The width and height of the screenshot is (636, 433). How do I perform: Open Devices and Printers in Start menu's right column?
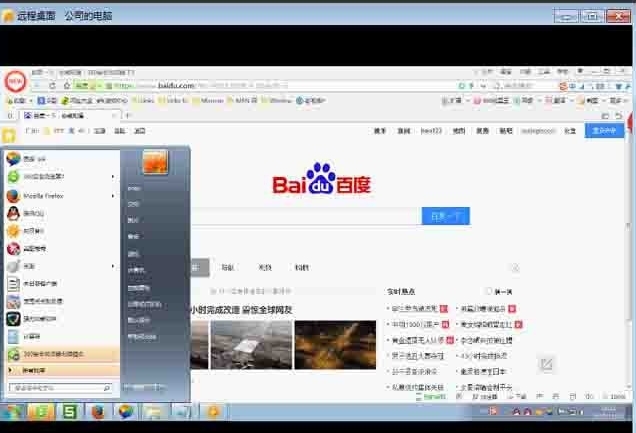(x=144, y=304)
